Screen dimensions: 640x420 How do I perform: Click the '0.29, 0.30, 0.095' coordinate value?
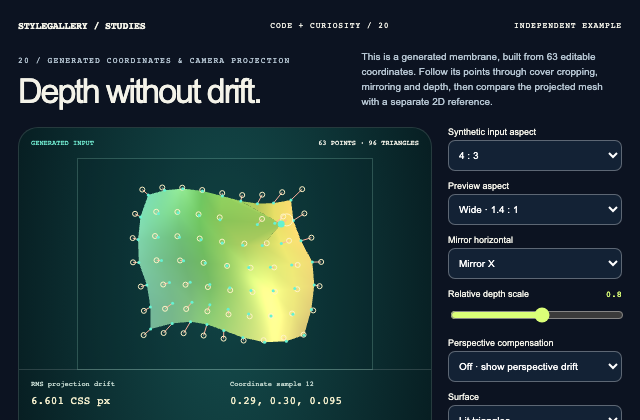pyautogui.click(x=286, y=401)
